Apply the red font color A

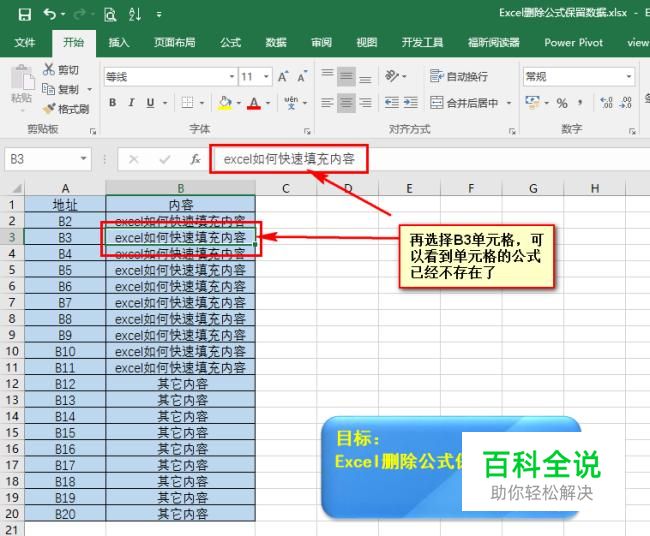(x=254, y=103)
